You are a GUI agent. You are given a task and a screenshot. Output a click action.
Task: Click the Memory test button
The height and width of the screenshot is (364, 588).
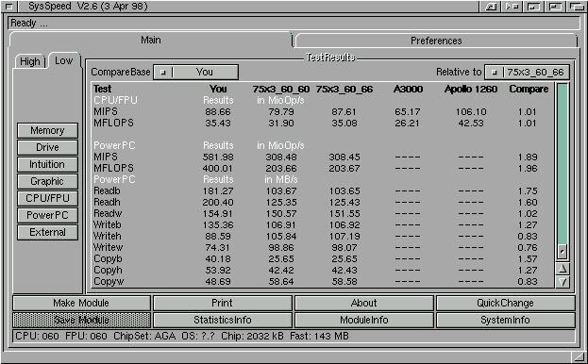coord(47,130)
